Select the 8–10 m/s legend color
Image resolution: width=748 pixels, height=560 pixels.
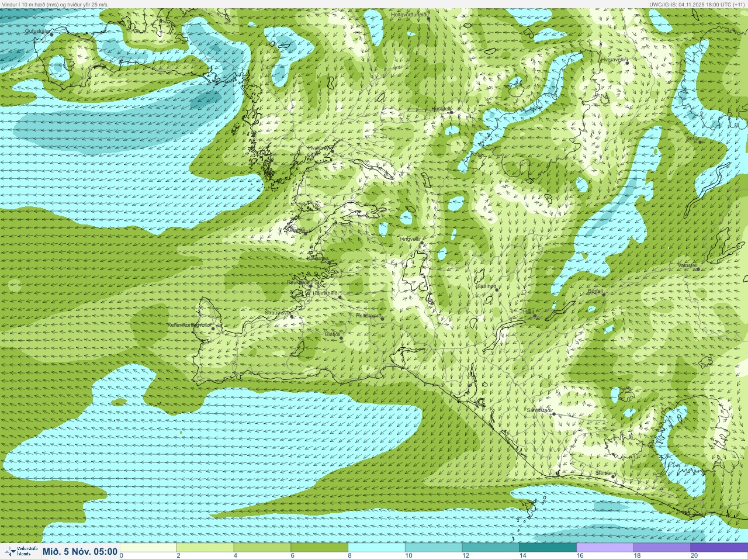pyautogui.click(x=376, y=548)
